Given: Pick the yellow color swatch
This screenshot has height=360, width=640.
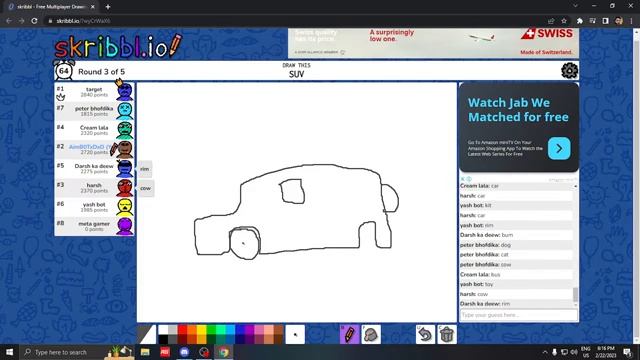Looking at the screenshot, I should pyautogui.click(x=202, y=330).
